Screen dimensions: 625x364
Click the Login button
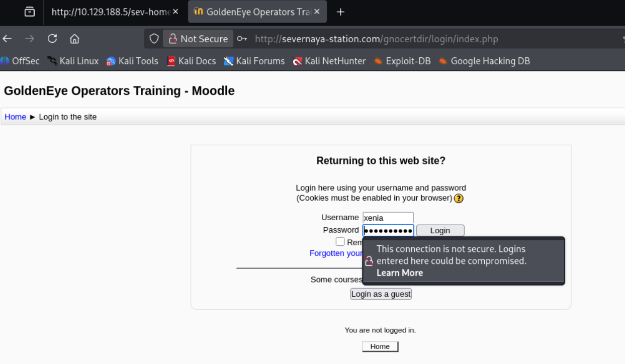(440, 230)
